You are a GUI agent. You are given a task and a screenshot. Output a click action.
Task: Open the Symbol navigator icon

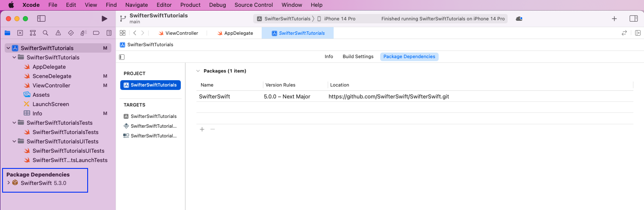coord(33,33)
